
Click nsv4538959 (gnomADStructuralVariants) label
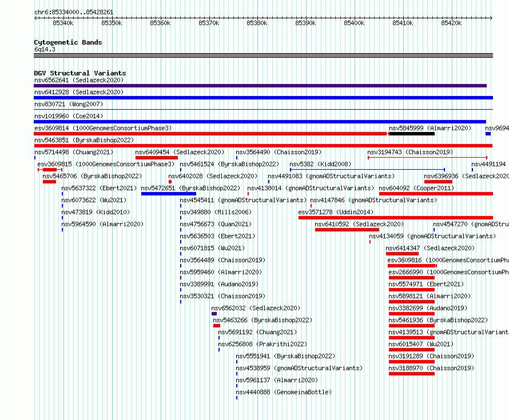(299, 368)
